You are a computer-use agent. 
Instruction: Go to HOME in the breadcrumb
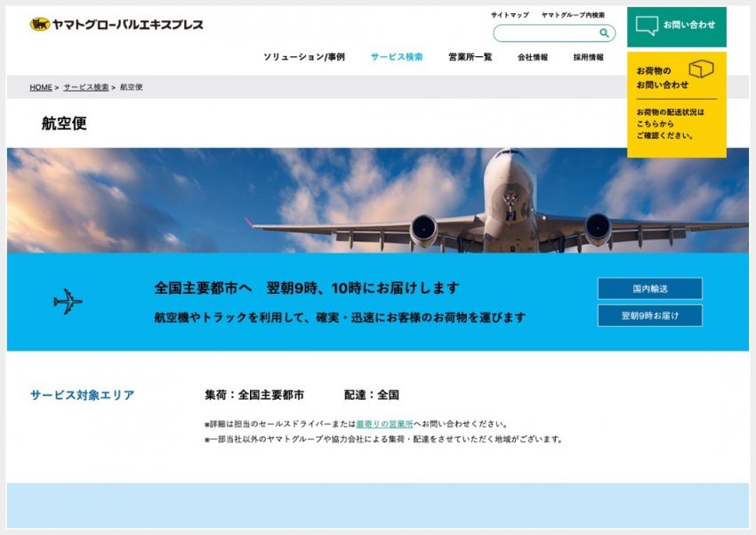[41, 87]
